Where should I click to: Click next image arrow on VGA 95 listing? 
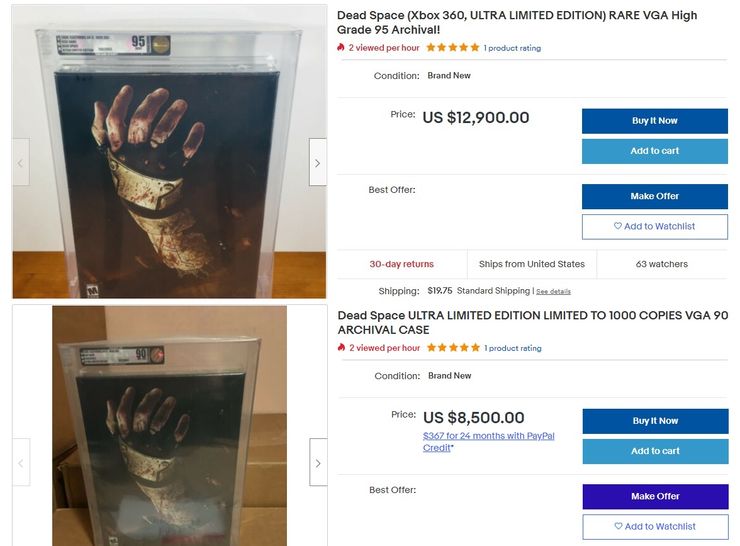point(317,162)
